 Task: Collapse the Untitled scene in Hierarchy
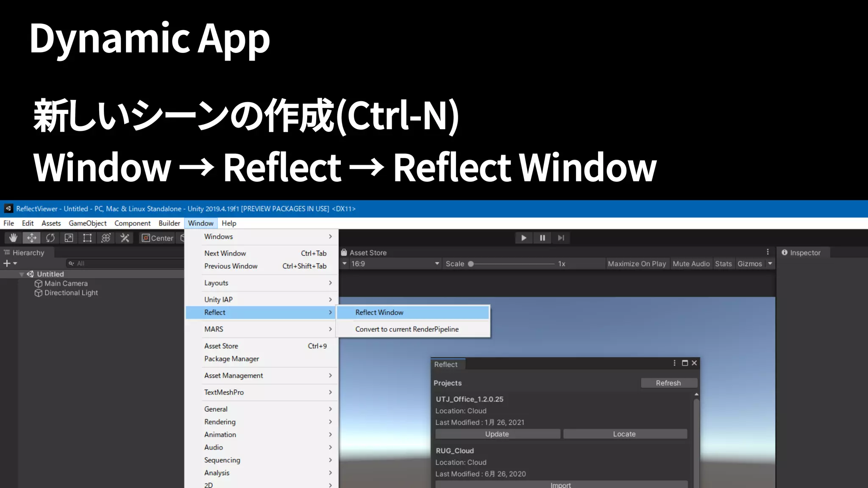pyautogui.click(x=22, y=274)
